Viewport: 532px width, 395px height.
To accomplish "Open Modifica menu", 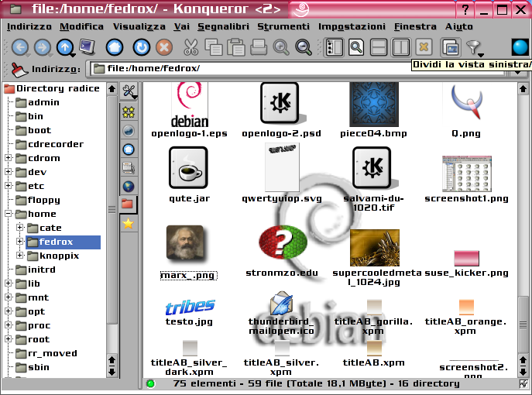I will [81, 26].
